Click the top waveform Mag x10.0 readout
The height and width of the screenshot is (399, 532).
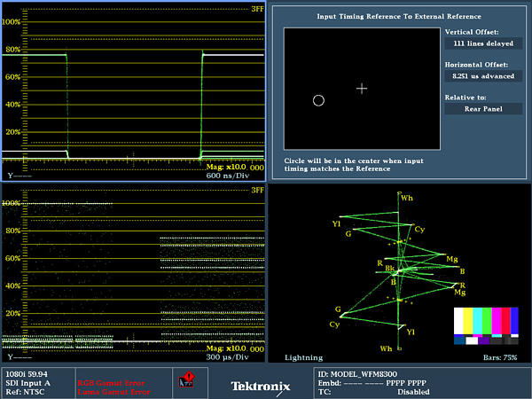click(227, 167)
